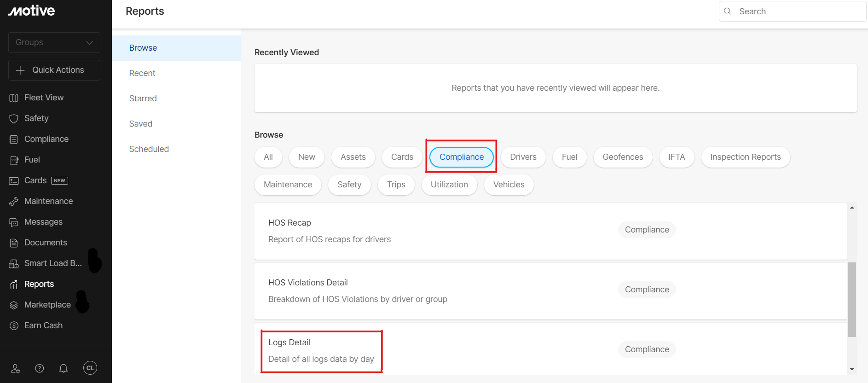Click the Compliance sidebar icon
The width and height of the screenshot is (868, 383).
pos(14,139)
